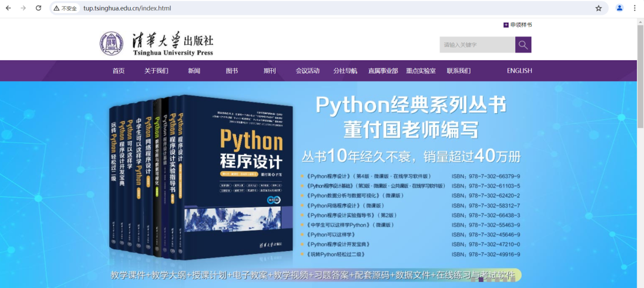Open the 新闻 menu item
Viewport: 644px width, 288px height.
click(194, 71)
